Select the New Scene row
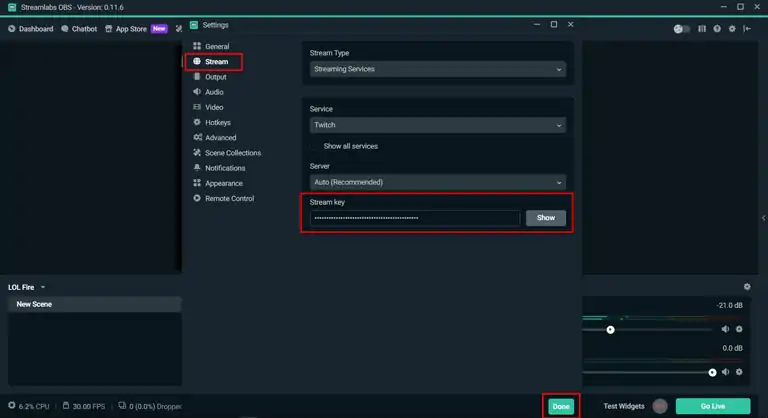The width and height of the screenshot is (768, 418). point(95,304)
